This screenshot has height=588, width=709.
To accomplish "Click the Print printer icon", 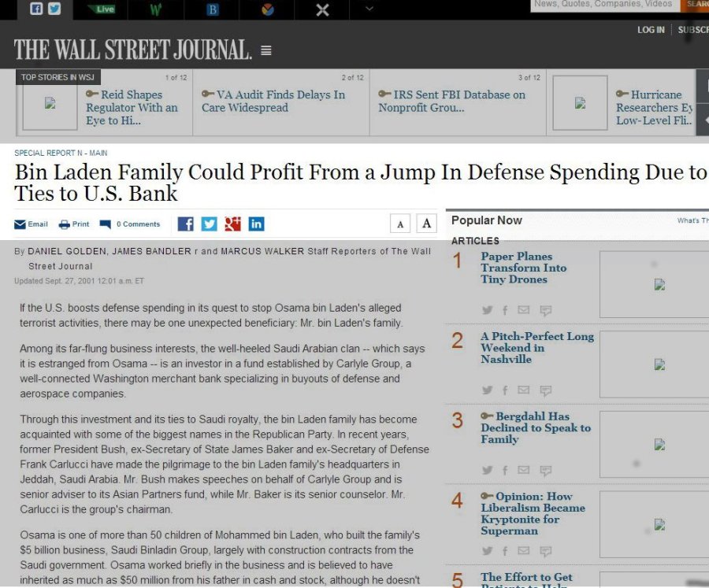I will pyautogui.click(x=65, y=224).
